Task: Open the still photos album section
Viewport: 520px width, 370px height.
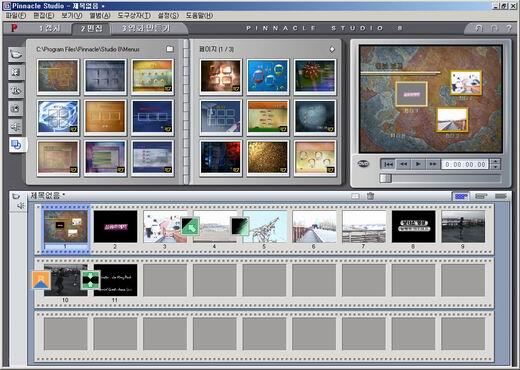Action: pos(16,108)
